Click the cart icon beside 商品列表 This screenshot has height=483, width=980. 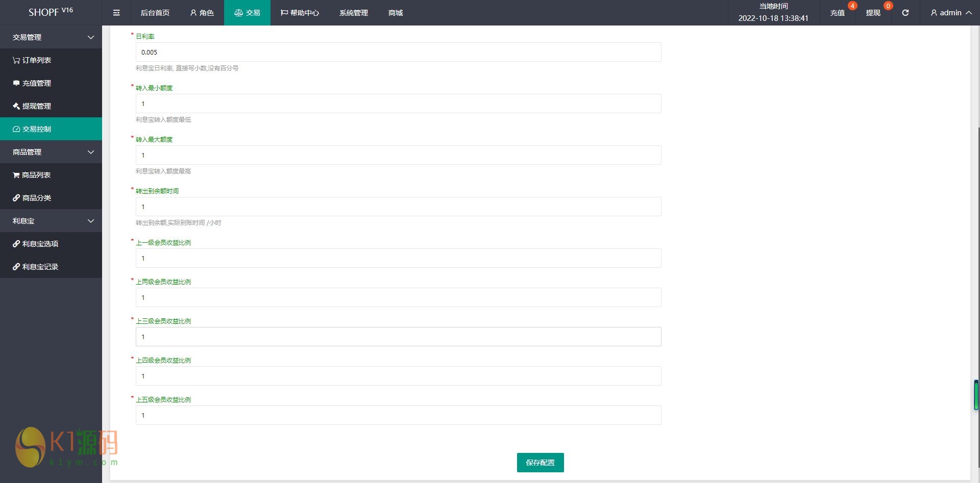[16, 175]
